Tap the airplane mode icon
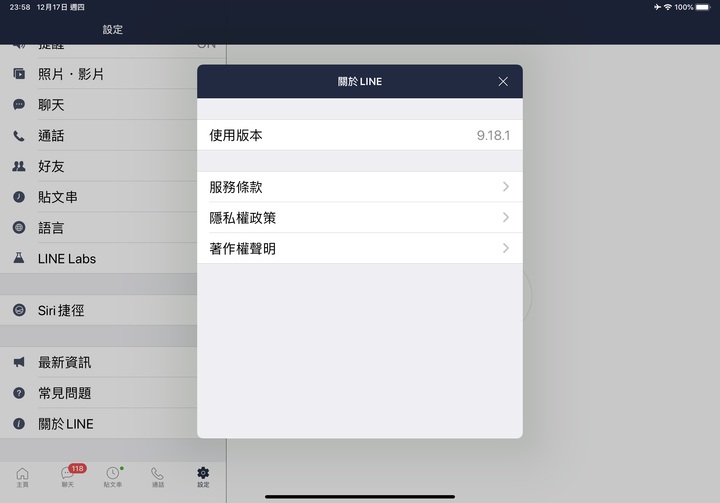 658,7
